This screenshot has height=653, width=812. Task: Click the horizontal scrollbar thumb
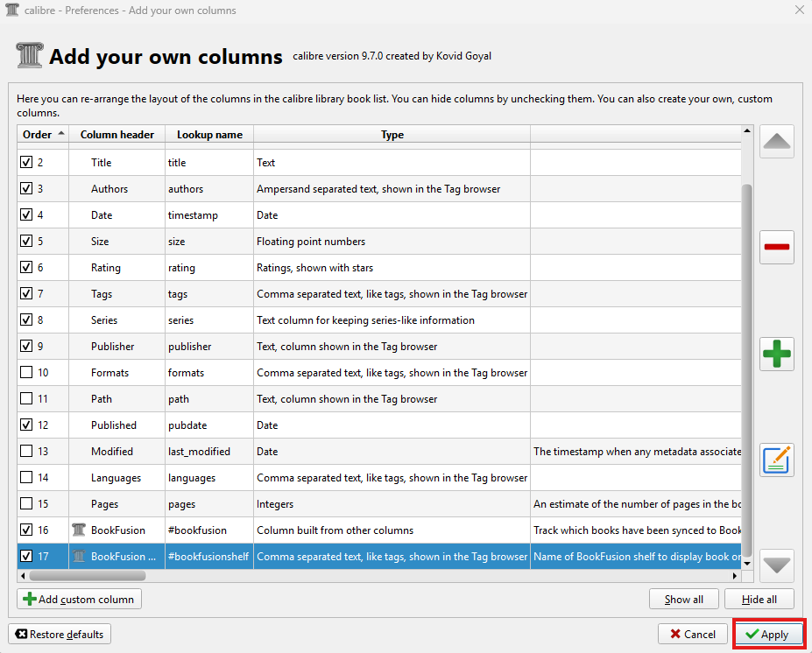point(88,575)
